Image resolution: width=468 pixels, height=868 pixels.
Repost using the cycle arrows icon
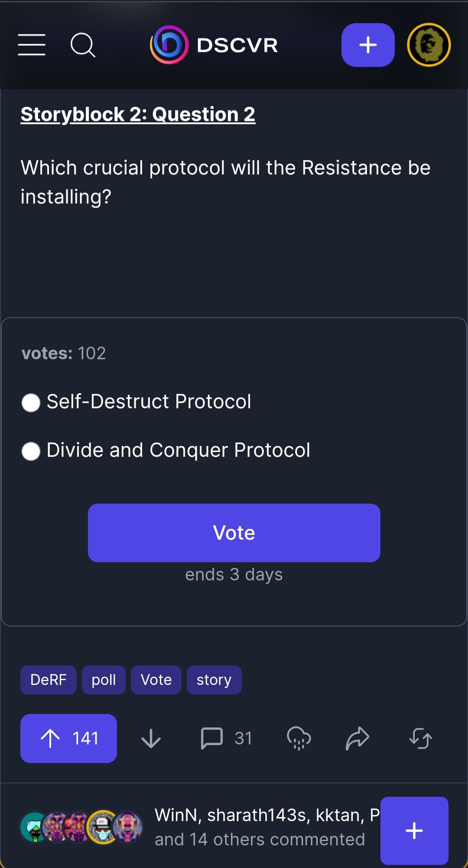420,738
